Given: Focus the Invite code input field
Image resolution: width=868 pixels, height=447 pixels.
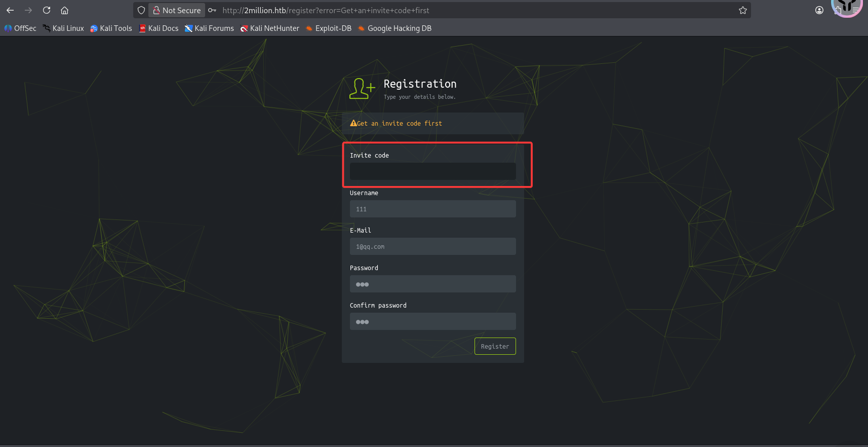Looking at the screenshot, I should coord(432,171).
